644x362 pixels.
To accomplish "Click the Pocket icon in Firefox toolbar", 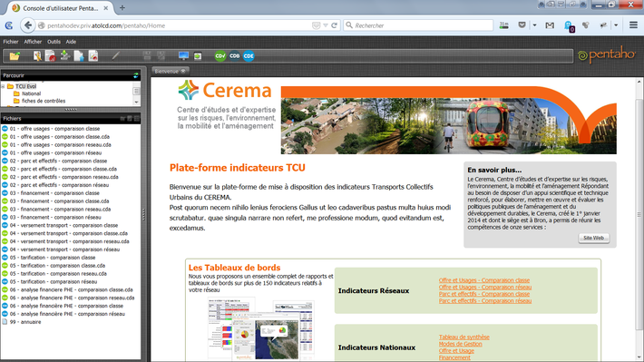I will point(522,25).
